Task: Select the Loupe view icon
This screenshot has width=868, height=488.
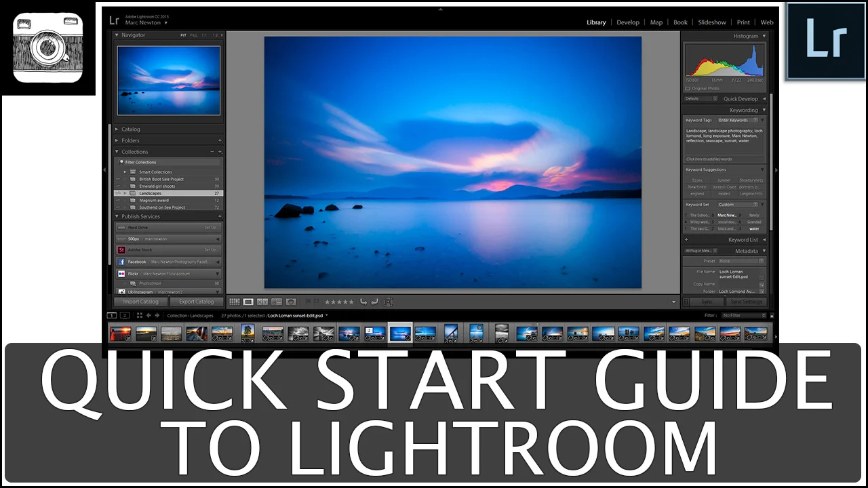Action: (248, 302)
